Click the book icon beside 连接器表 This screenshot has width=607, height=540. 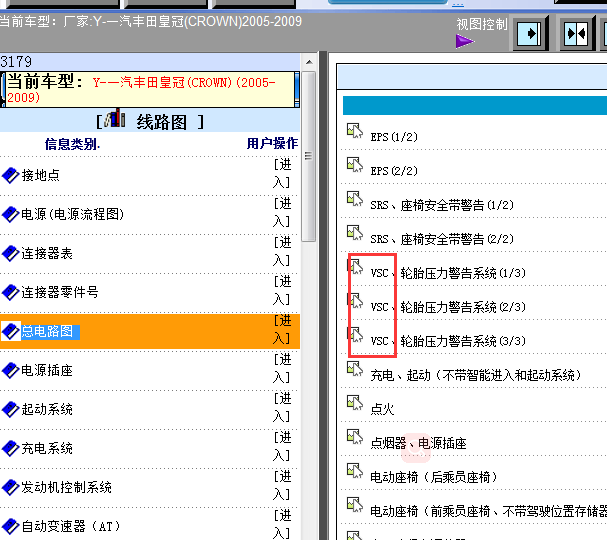pos(10,254)
